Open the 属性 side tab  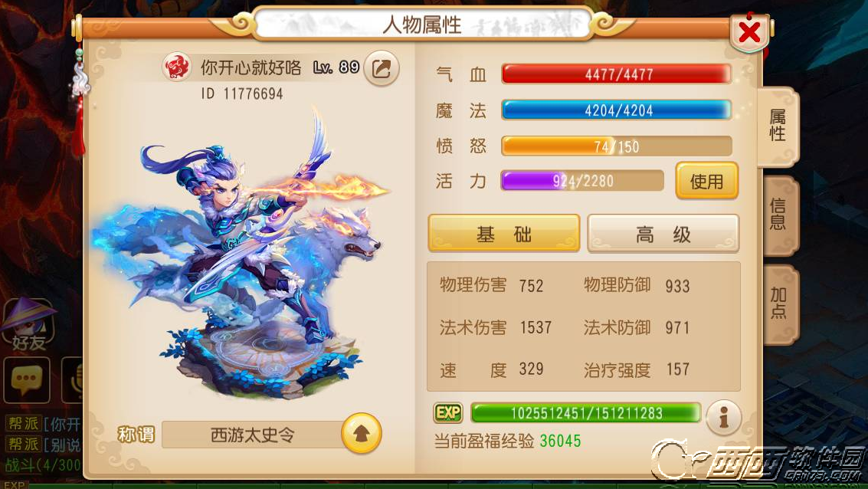point(778,126)
